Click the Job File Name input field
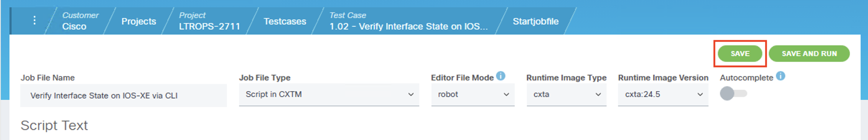Screen dimensions: 868x140 pyautogui.click(x=123, y=95)
